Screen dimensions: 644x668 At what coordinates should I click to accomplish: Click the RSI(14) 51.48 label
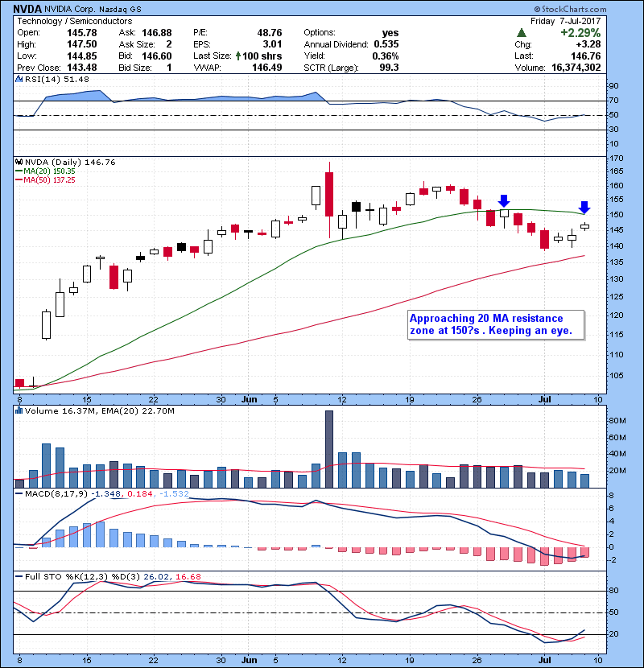(x=57, y=79)
